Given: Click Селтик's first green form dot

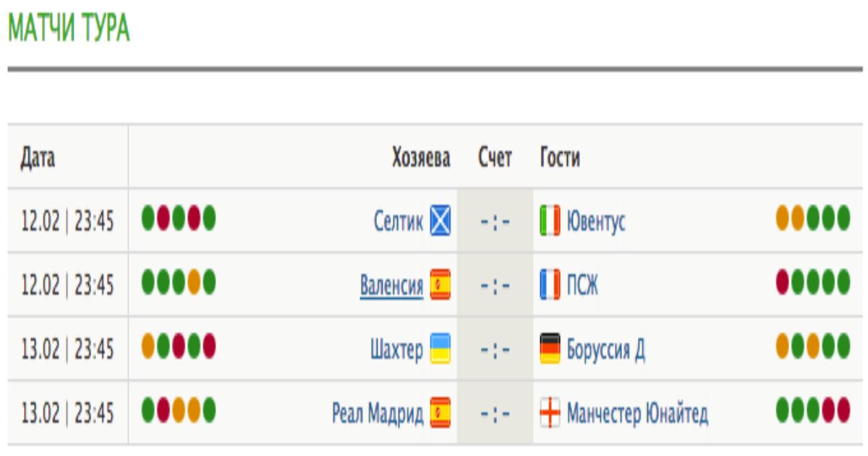Looking at the screenshot, I should [x=148, y=217].
